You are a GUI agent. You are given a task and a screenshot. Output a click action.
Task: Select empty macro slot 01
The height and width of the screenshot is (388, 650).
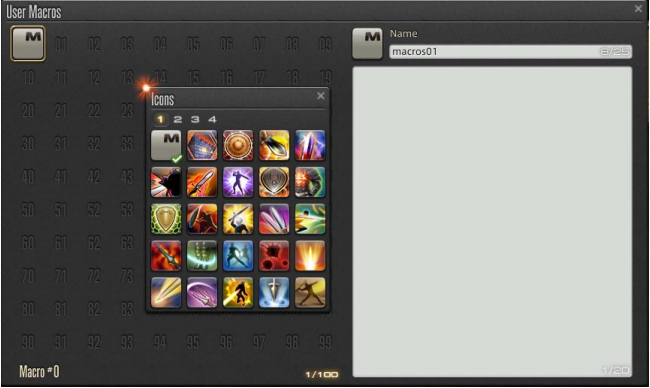coord(61,44)
